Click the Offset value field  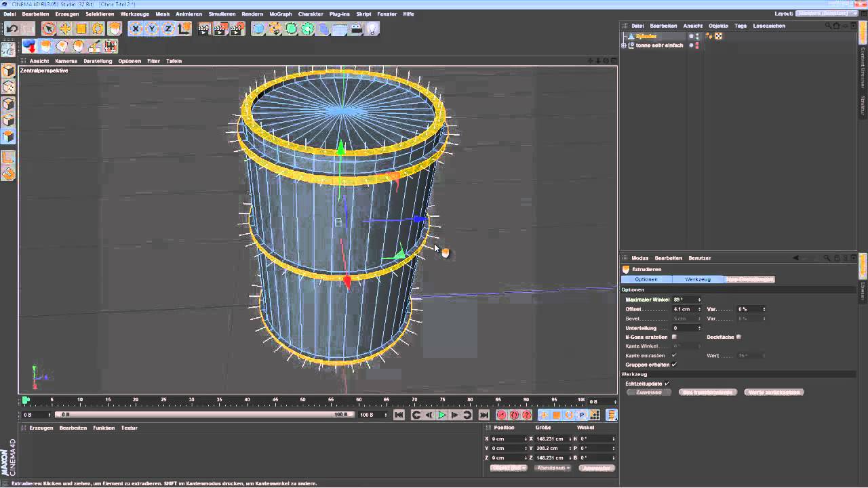tap(684, 309)
